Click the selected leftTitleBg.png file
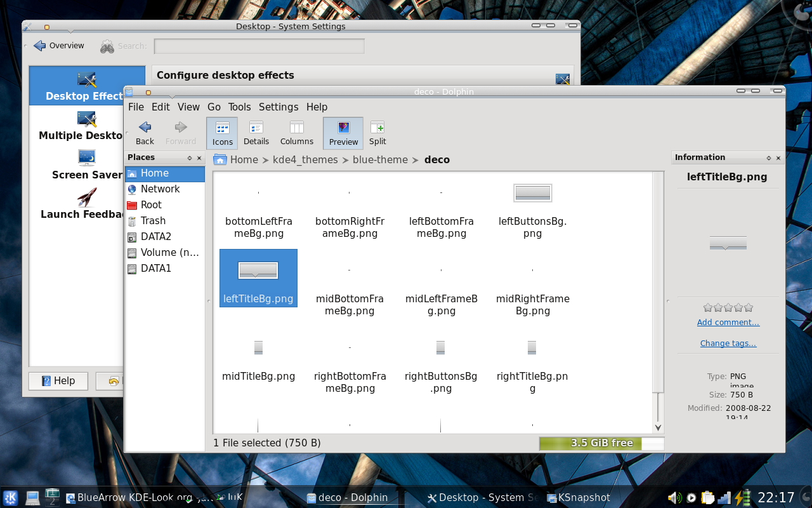The image size is (812, 508). pos(258,278)
